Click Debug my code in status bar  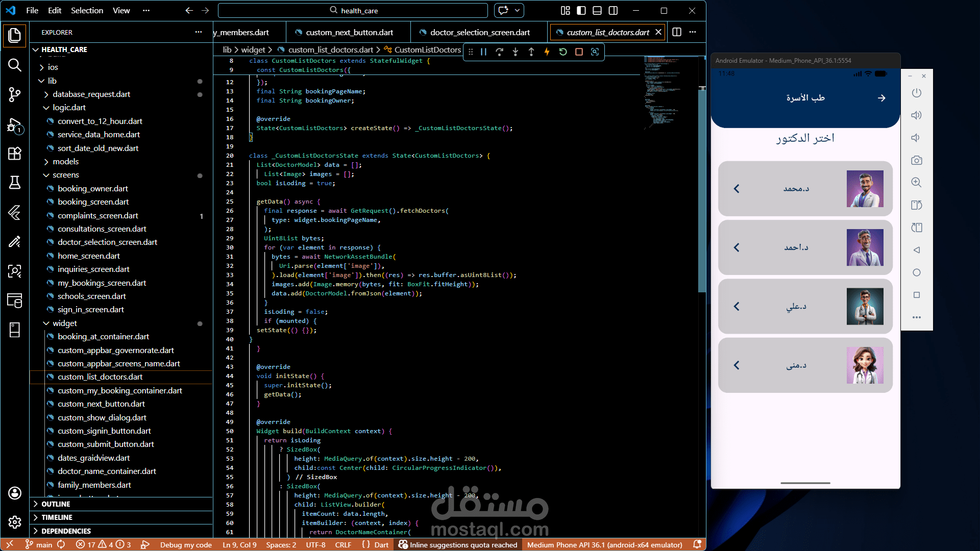tap(186, 545)
